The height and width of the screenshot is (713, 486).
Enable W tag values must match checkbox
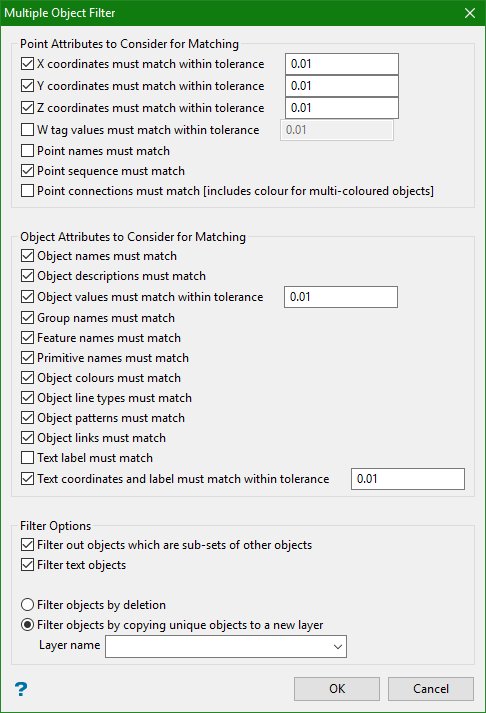click(x=27, y=130)
